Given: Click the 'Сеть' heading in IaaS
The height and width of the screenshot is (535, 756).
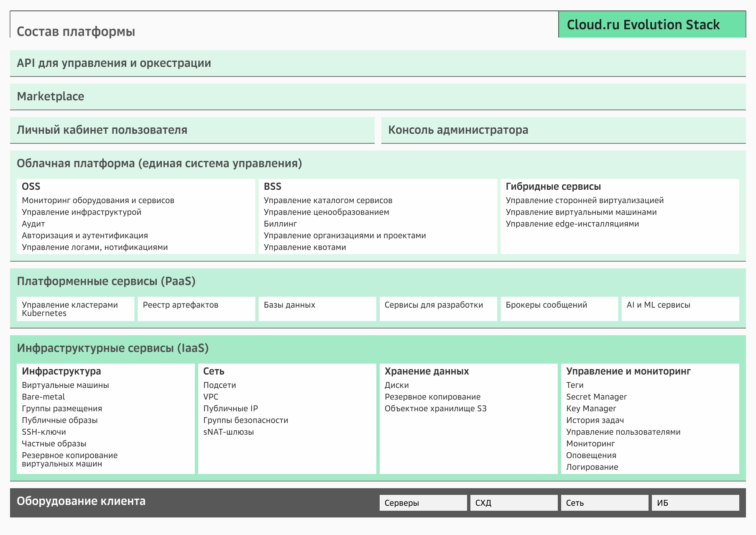Looking at the screenshot, I should point(214,371).
